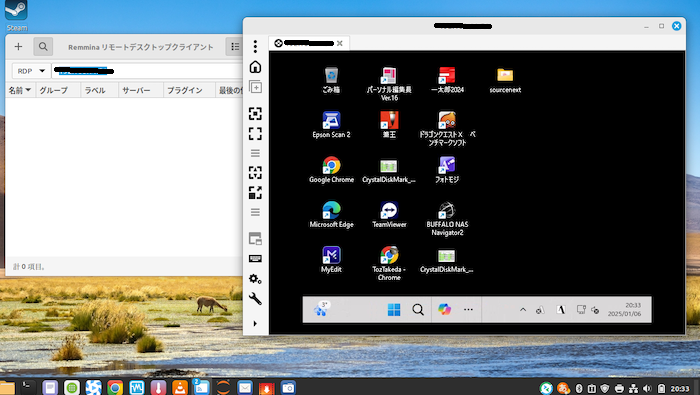Select the 一太郎2024 shortcut
This screenshot has height=395, width=700.
(x=447, y=80)
